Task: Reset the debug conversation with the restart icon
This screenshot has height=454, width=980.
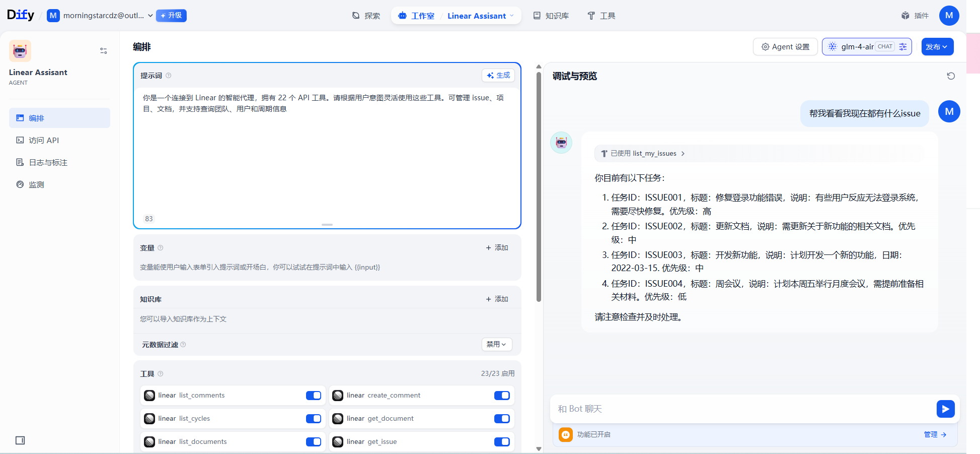Action: pyautogui.click(x=951, y=76)
